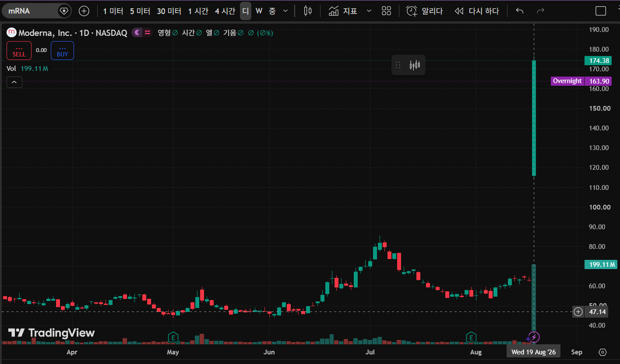Click the Vol 199.11 M indicator legend
The height and width of the screenshot is (364, 620).
pos(27,69)
